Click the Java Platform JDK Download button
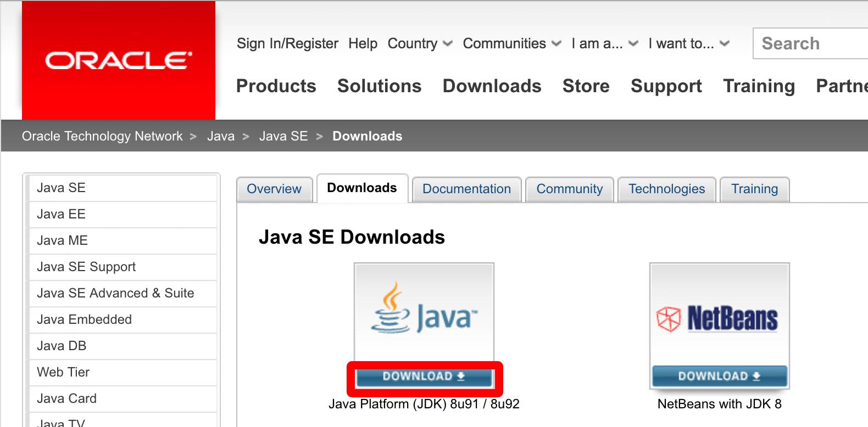The image size is (868, 427). (424, 377)
